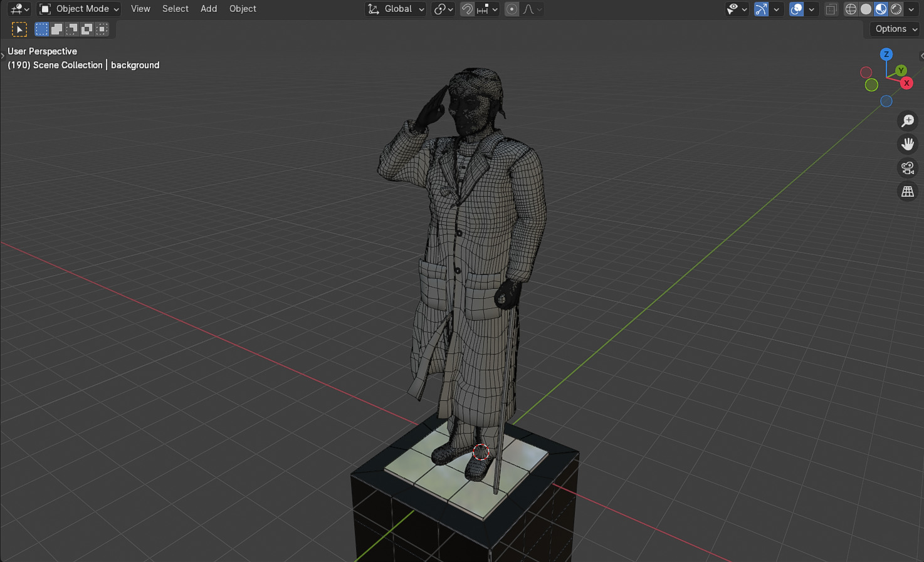Viewport: 924px width, 562px height.
Task: Open the Options dropdown
Action: [895, 29]
